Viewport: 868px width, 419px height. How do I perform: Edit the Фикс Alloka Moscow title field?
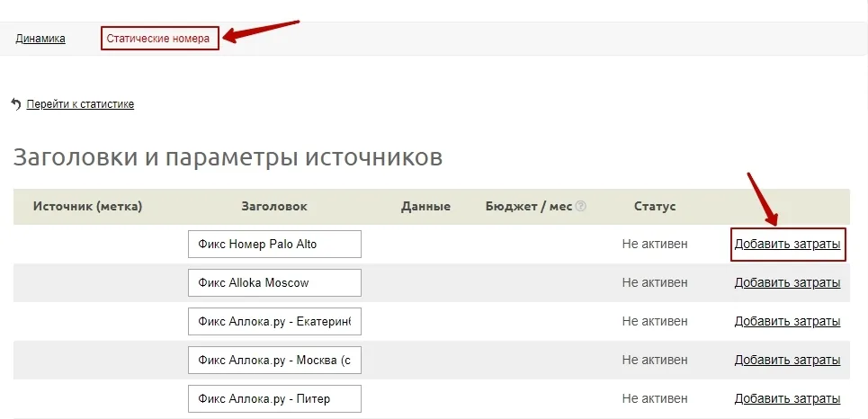point(274,283)
